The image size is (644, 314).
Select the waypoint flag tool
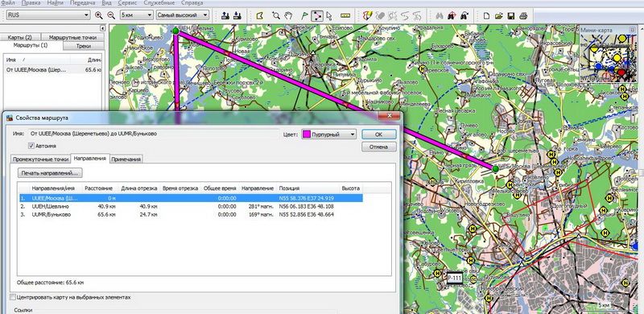[x=304, y=15]
